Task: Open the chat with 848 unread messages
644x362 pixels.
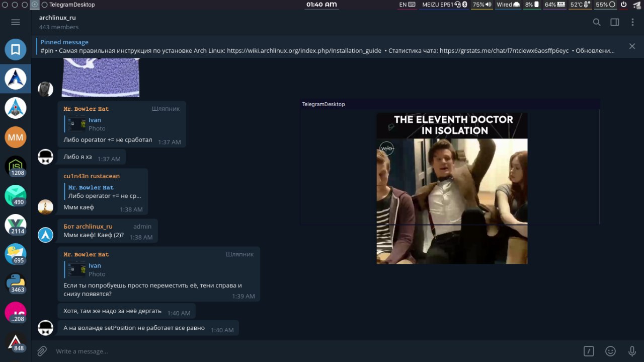Action: tap(16, 341)
